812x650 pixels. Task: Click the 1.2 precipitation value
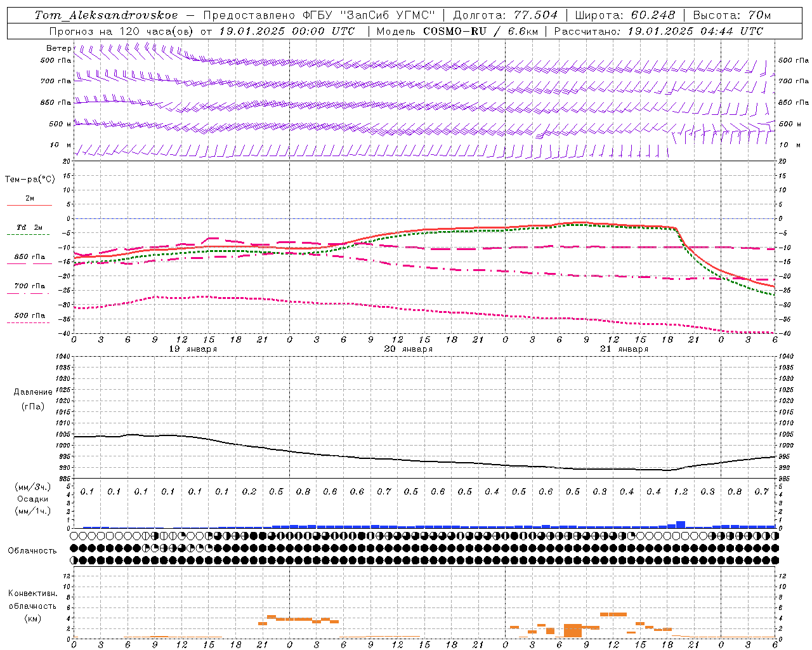[x=681, y=491]
